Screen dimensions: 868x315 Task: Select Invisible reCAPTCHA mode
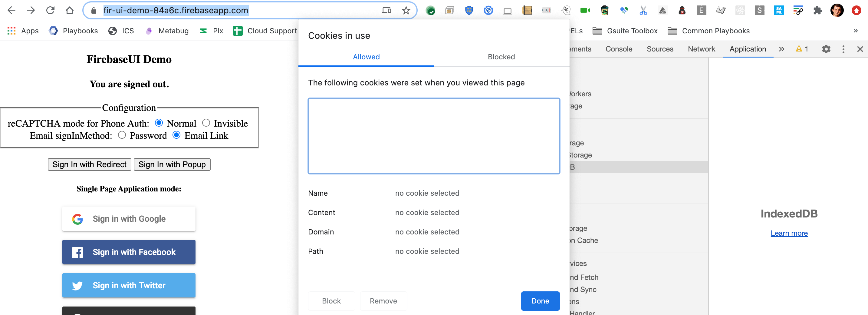[206, 123]
